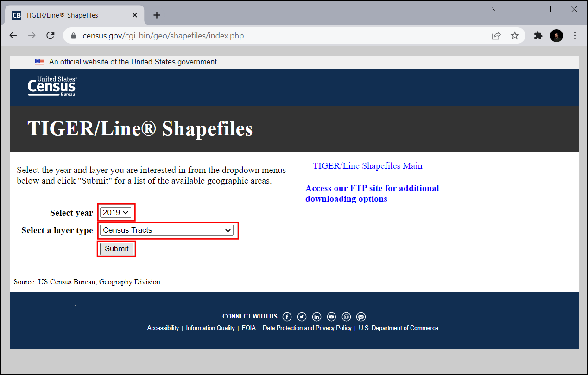Image resolution: width=588 pixels, height=375 pixels.
Task: Open the TIGER/Line Shapefiles Main link
Action: pyautogui.click(x=367, y=166)
